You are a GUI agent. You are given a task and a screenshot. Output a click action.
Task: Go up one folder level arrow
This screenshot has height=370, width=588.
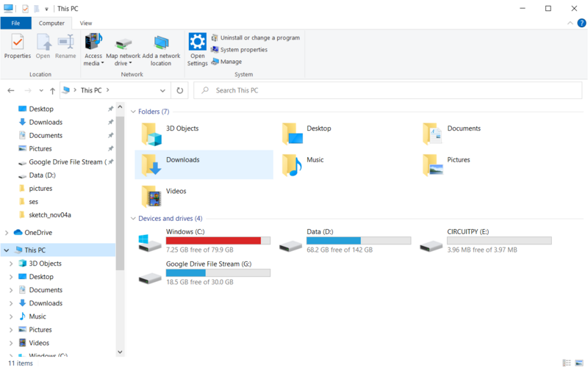point(52,90)
